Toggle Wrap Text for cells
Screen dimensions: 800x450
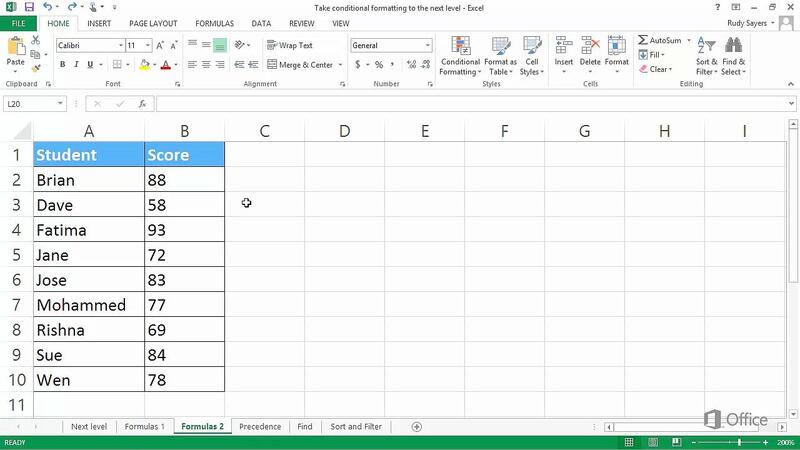(290, 45)
